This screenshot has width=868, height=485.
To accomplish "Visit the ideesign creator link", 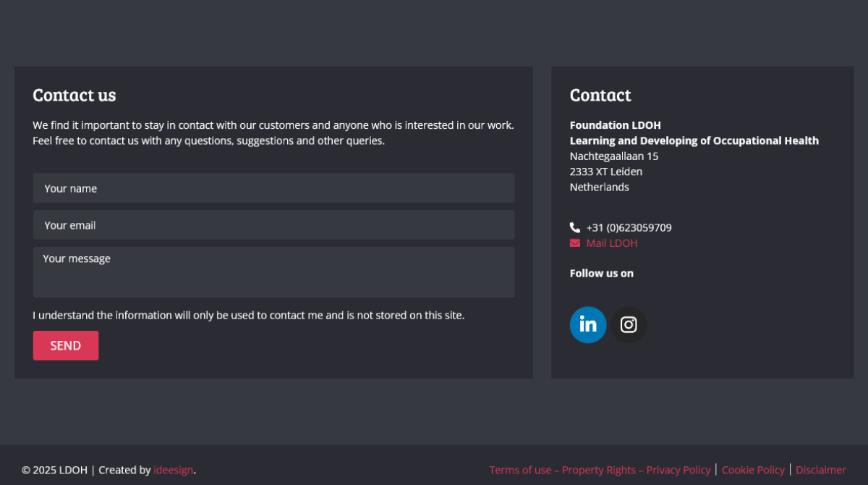I will [174, 470].
